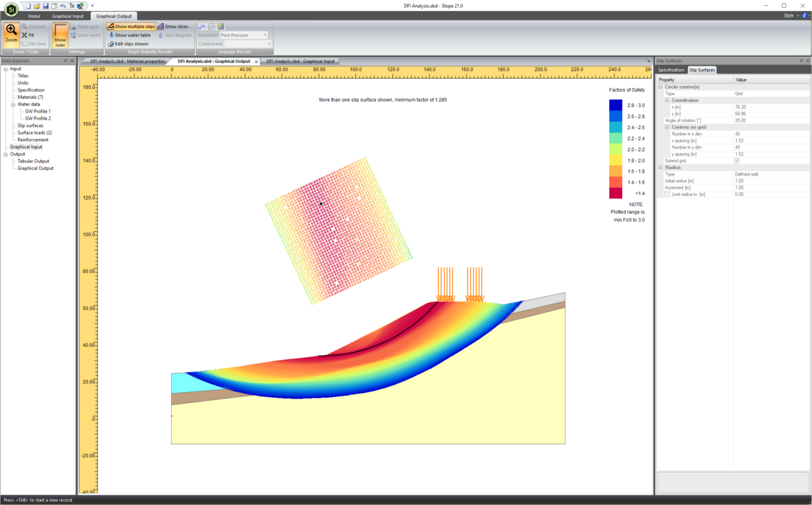Click the Save icon in quick access toolbar
Image resolution: width=812 pixels, height=505 pixels.
(45, 6)
